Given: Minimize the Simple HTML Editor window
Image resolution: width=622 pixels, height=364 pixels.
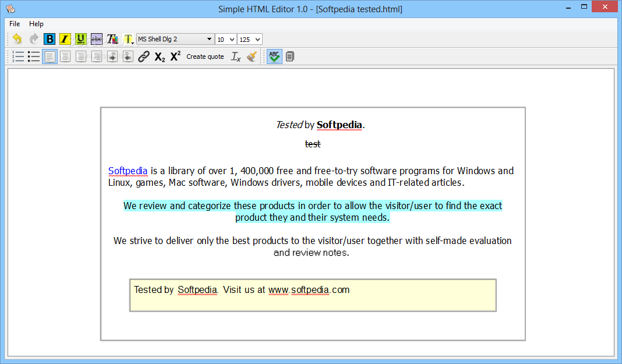Looking at the screenshot, I should pyautogui.click(x=568, y=8).
